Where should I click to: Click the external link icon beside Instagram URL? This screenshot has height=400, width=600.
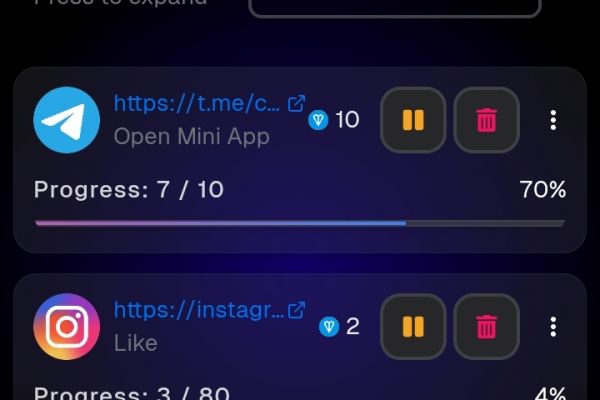297,310
